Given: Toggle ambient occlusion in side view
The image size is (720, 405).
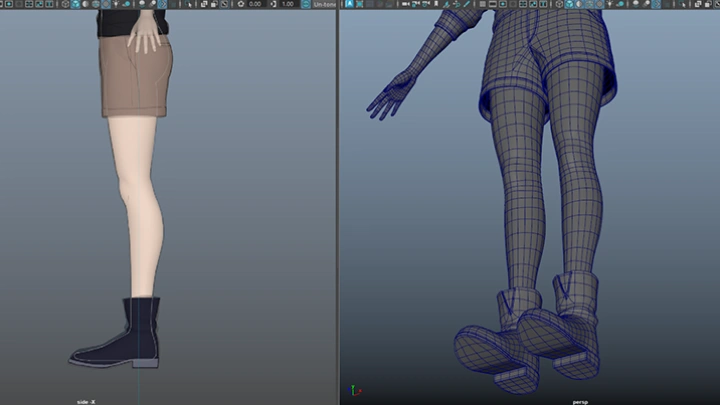Looking at the screenshot, I should click(x=142, y=4).
